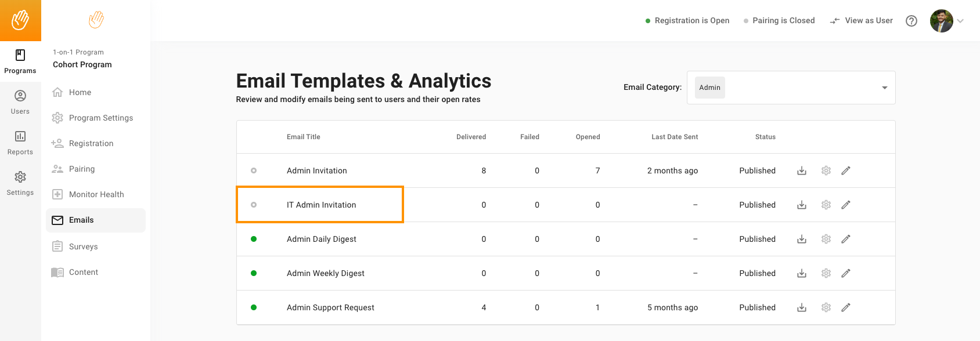The width and height of the screenshot is (980, 341).
Task: Open gear settings for Admin Weekly Digest
Action: 826,273
